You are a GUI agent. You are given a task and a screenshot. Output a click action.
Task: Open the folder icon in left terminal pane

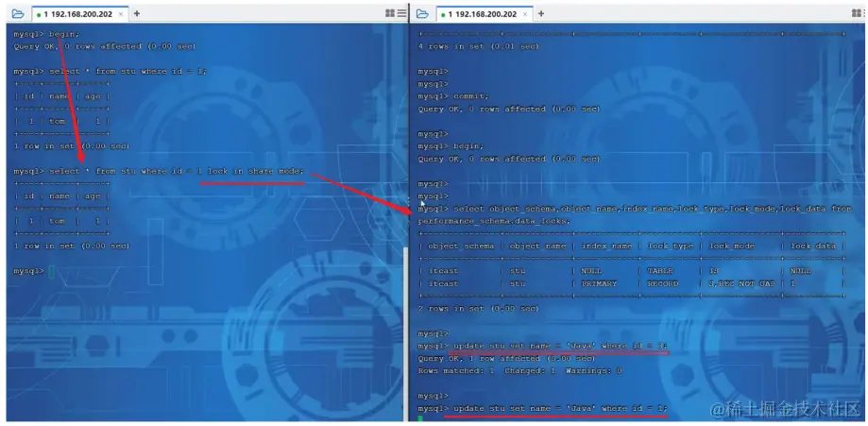(x=18, y=14)
